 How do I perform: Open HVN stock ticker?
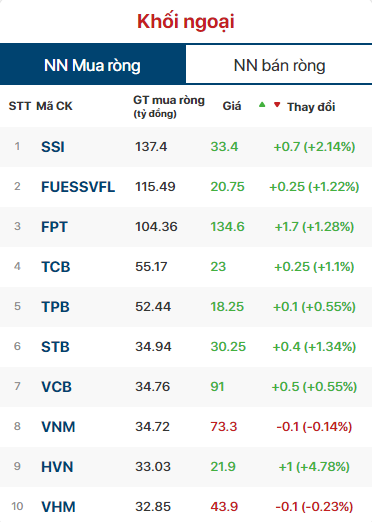pos(57,467)
